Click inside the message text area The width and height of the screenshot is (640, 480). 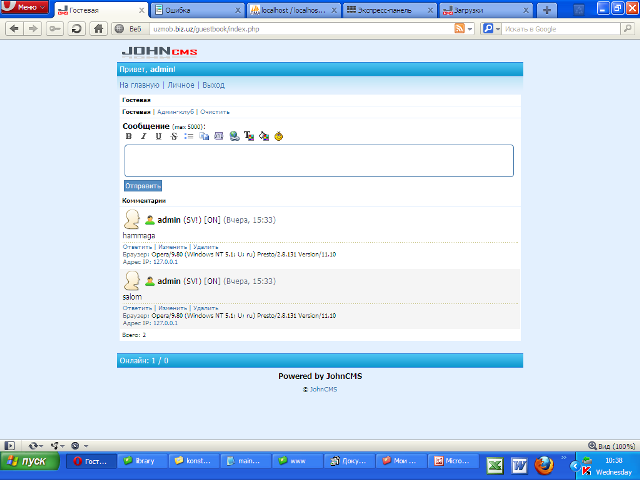coord(319,160)
